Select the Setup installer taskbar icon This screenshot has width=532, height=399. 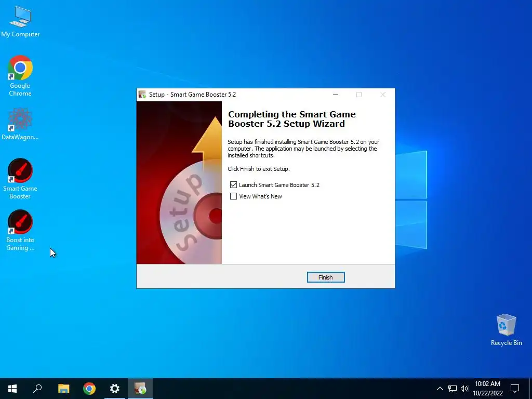click(140, 389)
